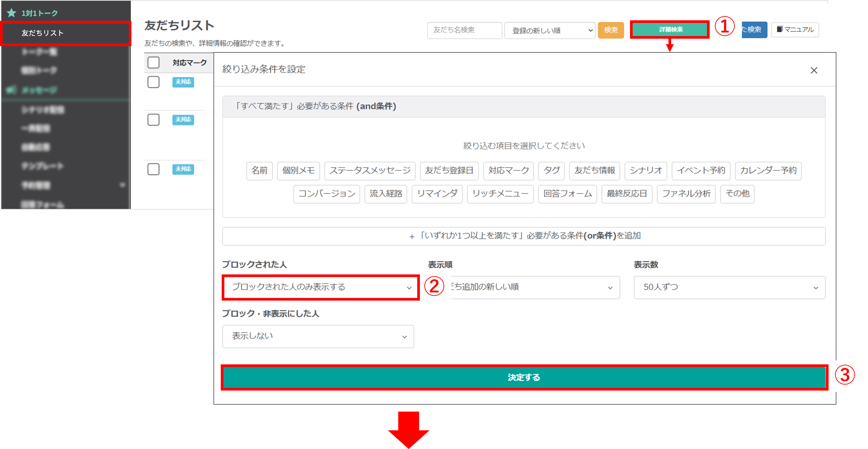The width and height of the screenshot is (868, 449).
Task: Click the first 未対応 status badge
Action: (x=183, y=82)
